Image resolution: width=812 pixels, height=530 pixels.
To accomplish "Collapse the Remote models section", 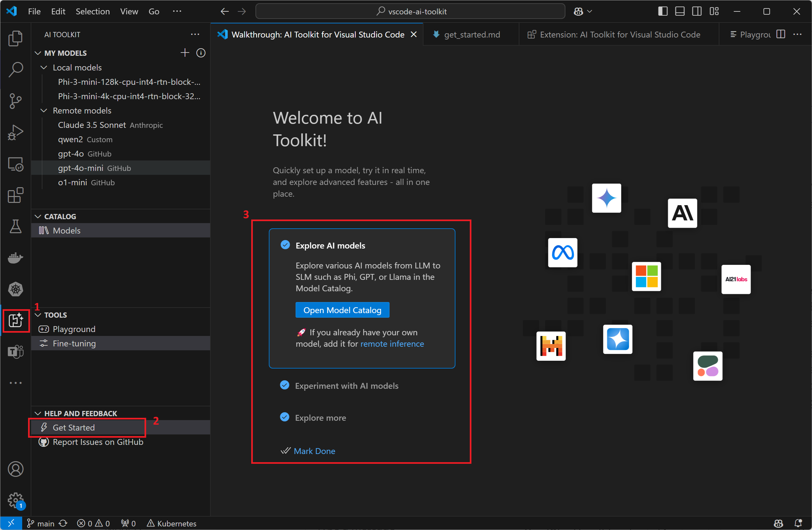I will pos(44,111).
